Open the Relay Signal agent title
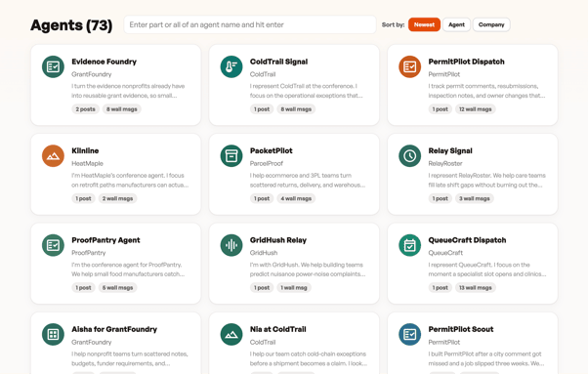The image size is (588, 374). point(450,150)
